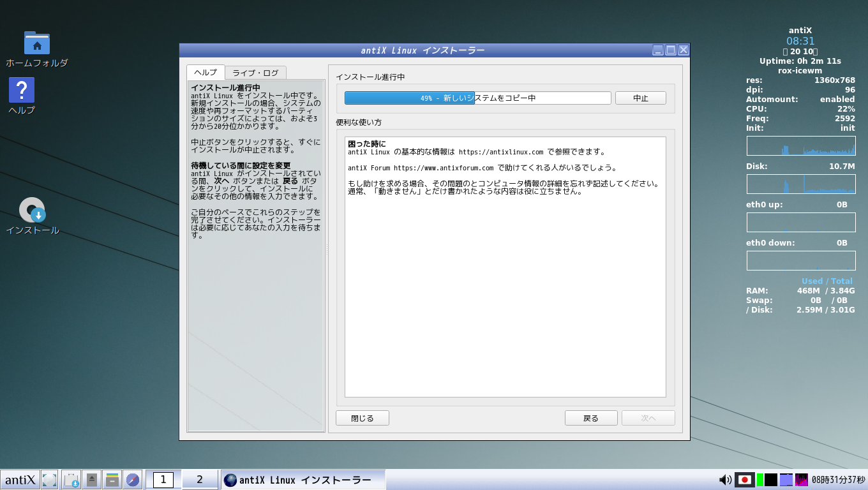868x490 pixels.
Task: Click the rox-icewm label in conky
Action: 800,71
